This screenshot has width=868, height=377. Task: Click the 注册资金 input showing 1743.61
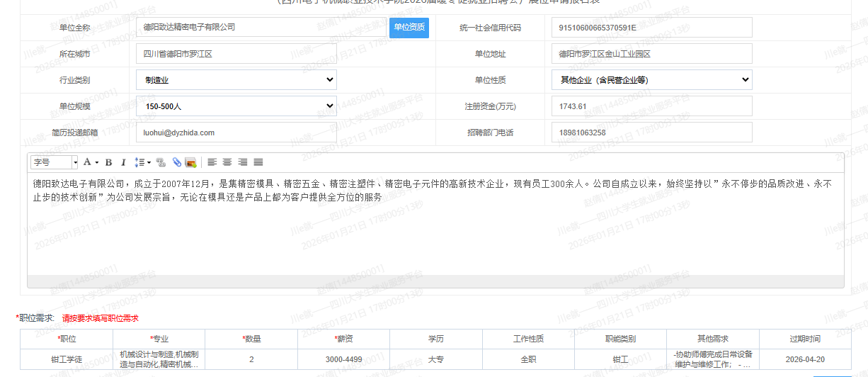(x=652, y=106)
